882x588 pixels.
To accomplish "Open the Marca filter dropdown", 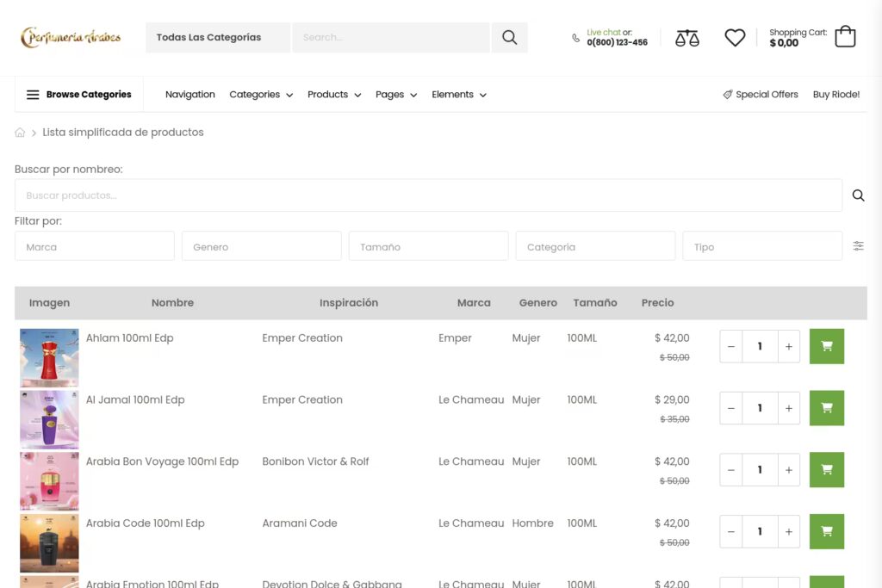I will [x=95, y=246].
